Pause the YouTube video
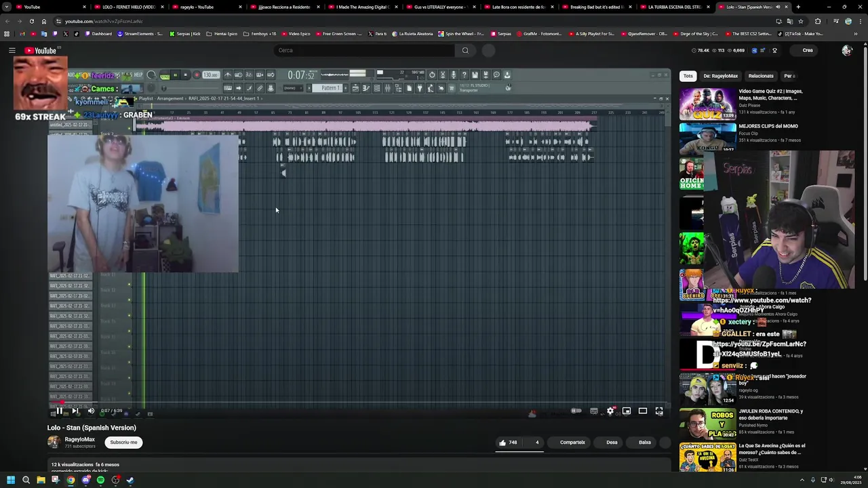Screen dimensions: 868x488 (x=59, y=411)
